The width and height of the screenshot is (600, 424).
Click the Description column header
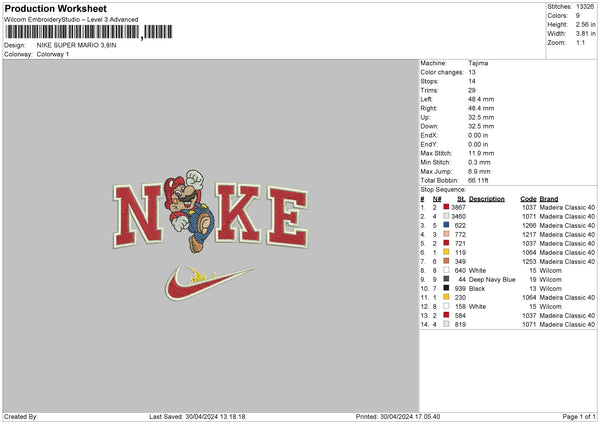[487, 199]
